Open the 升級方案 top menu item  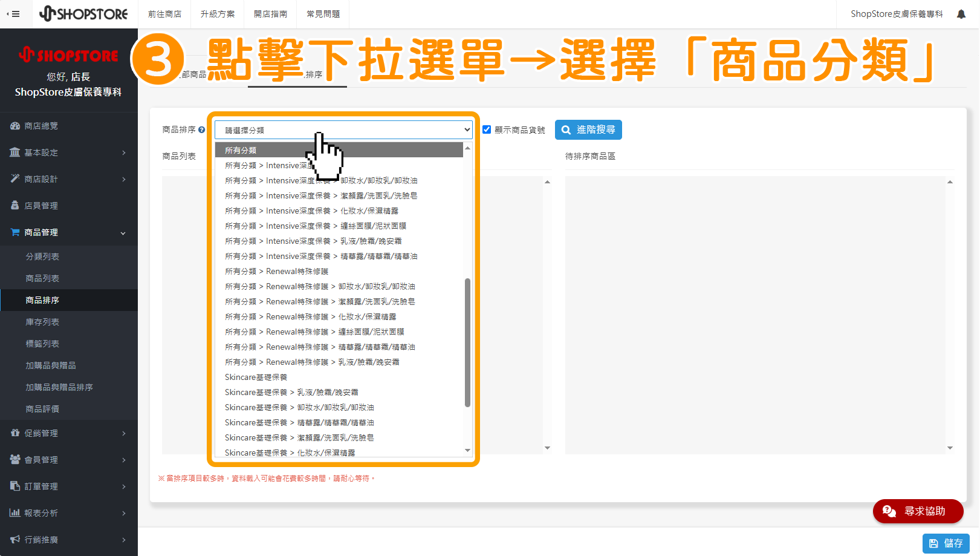point(218,14)
